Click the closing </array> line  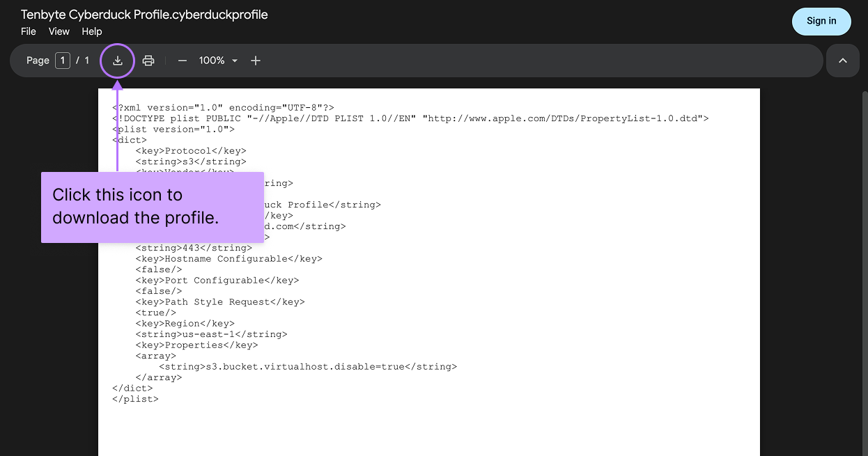pos(159,377)
